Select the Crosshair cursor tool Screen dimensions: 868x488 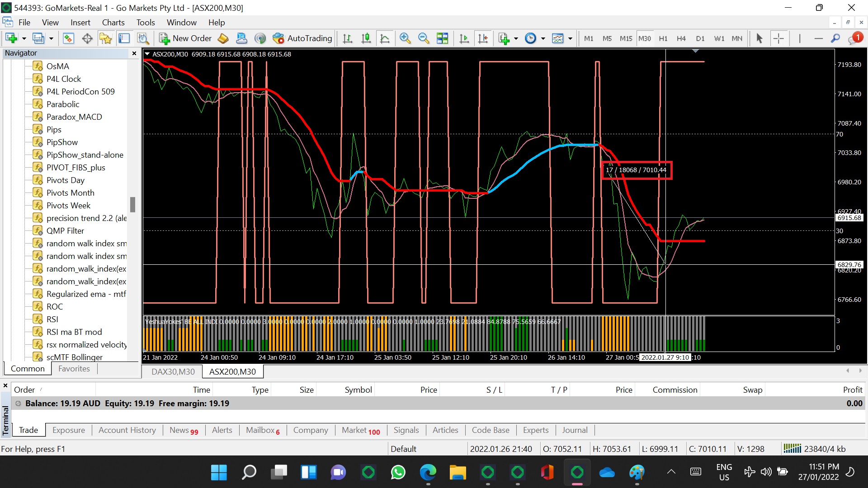point(778,38)
